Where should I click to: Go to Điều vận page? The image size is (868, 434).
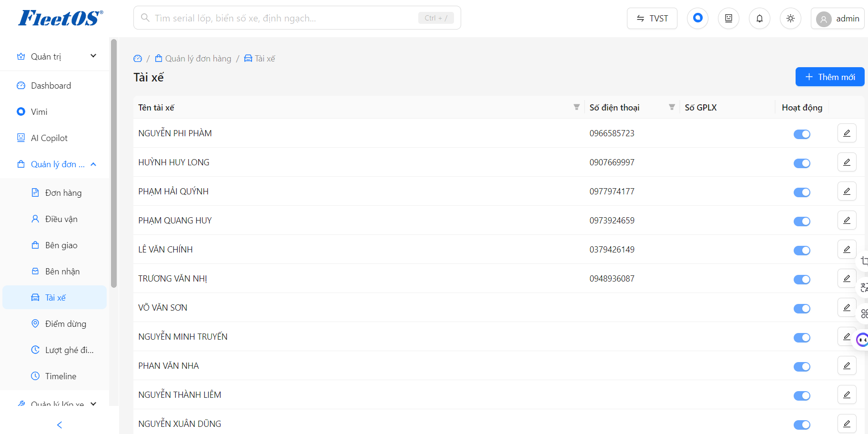55,219
